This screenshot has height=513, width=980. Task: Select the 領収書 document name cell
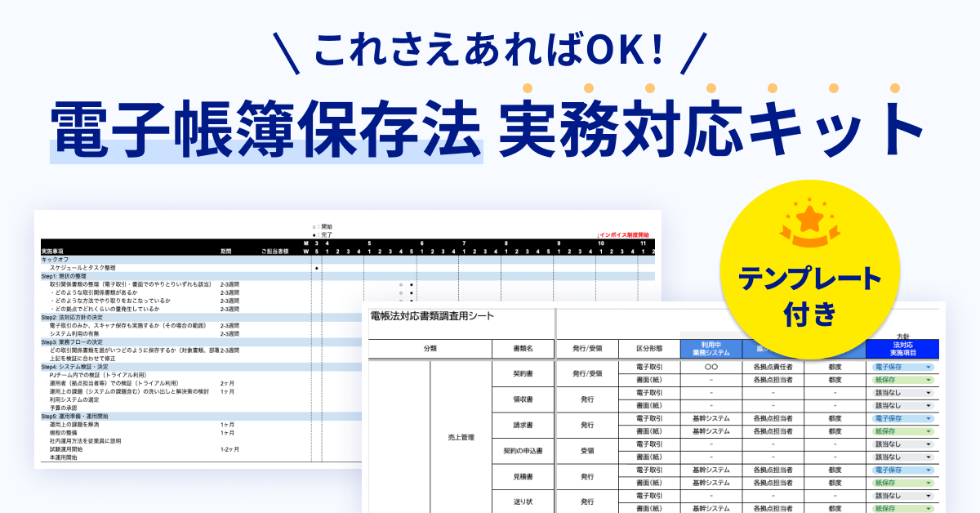pyautogui.click(x=523, y=399)
